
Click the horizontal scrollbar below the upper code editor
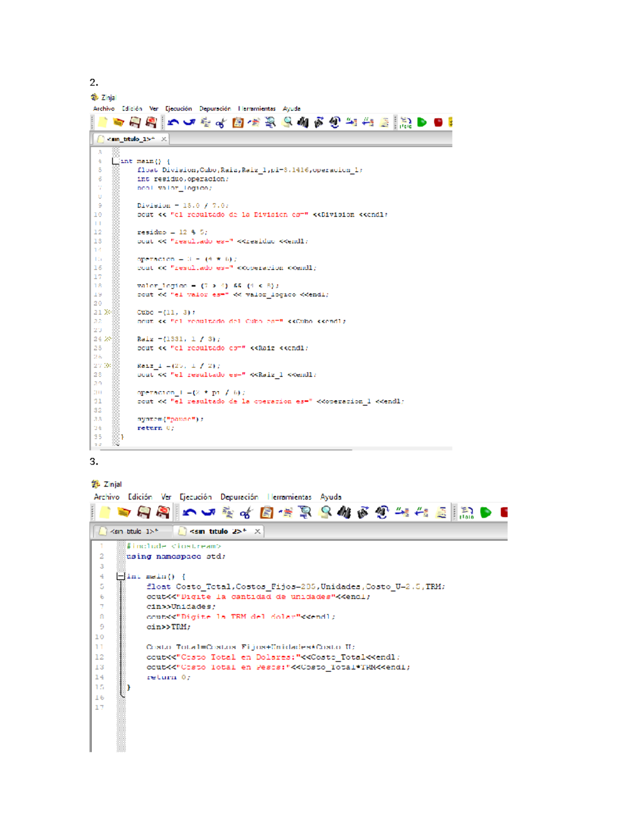point(225,449)
